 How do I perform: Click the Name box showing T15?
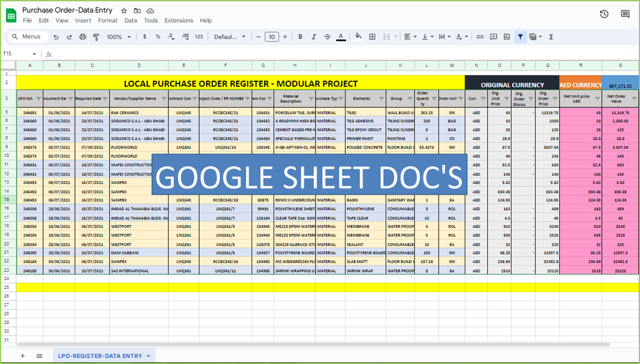pos(16,54)
